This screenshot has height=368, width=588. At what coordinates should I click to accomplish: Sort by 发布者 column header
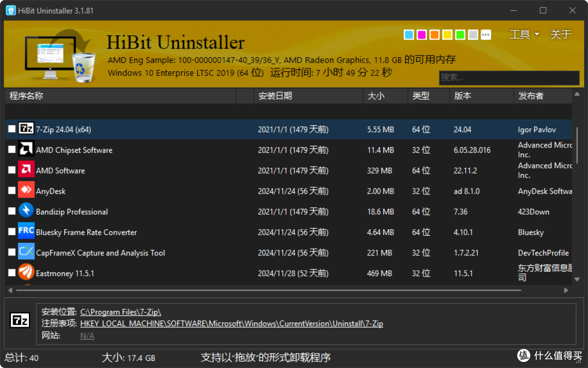point(543,96)
